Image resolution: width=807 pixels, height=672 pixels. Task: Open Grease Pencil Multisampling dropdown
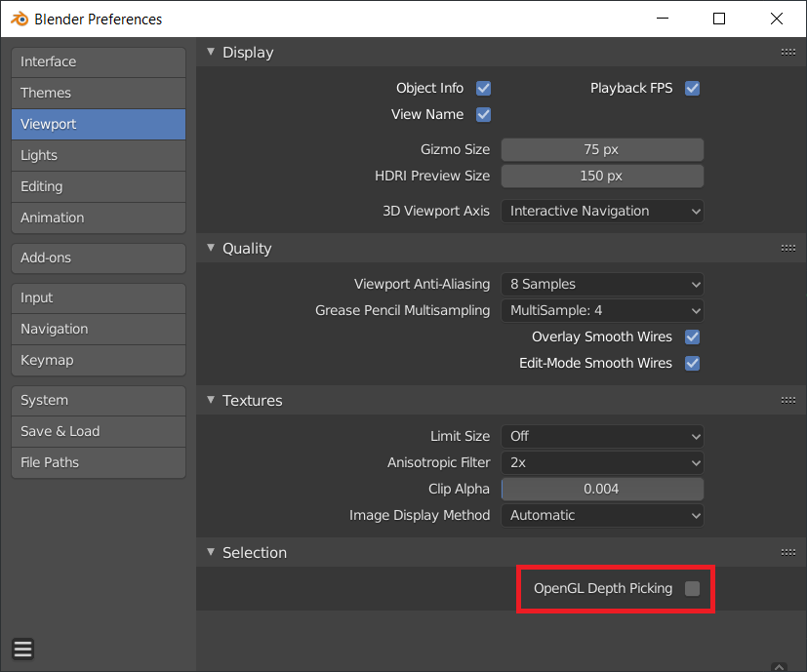coord(602,310)
